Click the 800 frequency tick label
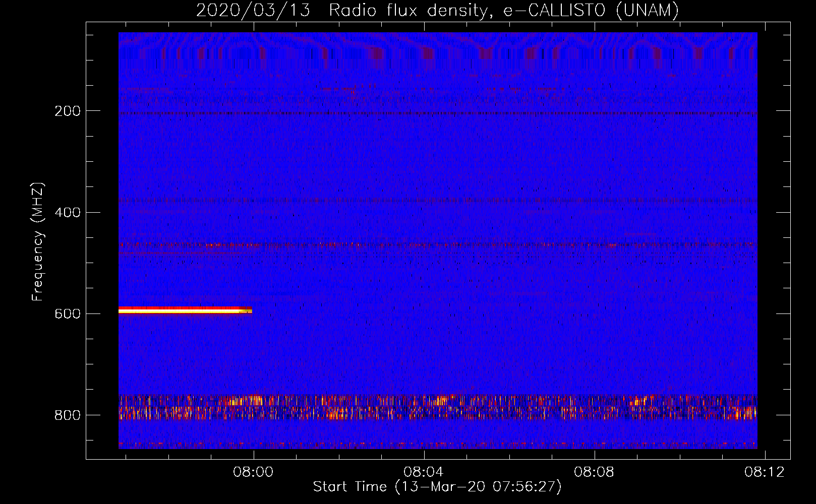This screenshot has height=504, width=816. (67, 415)
